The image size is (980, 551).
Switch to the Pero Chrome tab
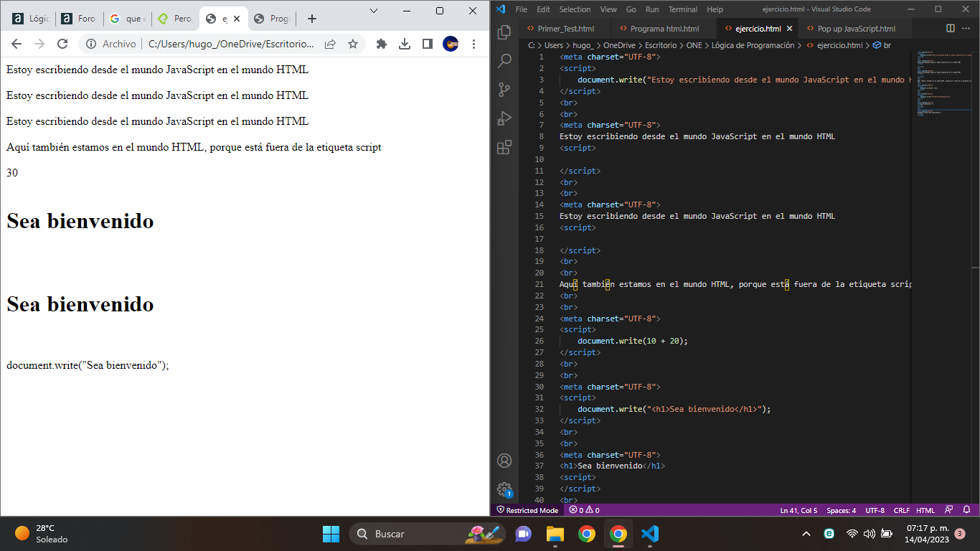pyautogui.click(x=175, y=19)
